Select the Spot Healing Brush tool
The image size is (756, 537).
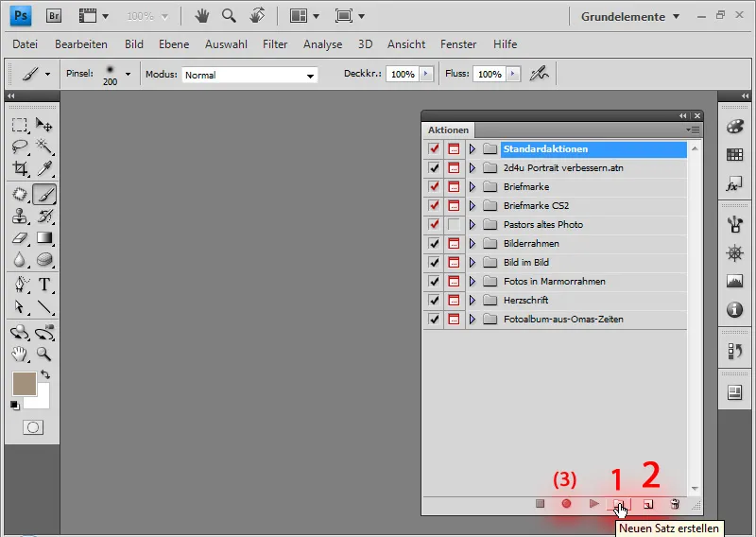pos(19,194)
